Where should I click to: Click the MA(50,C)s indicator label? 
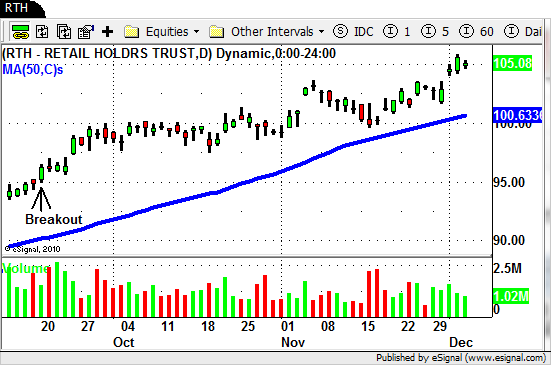tap(33, 70)
